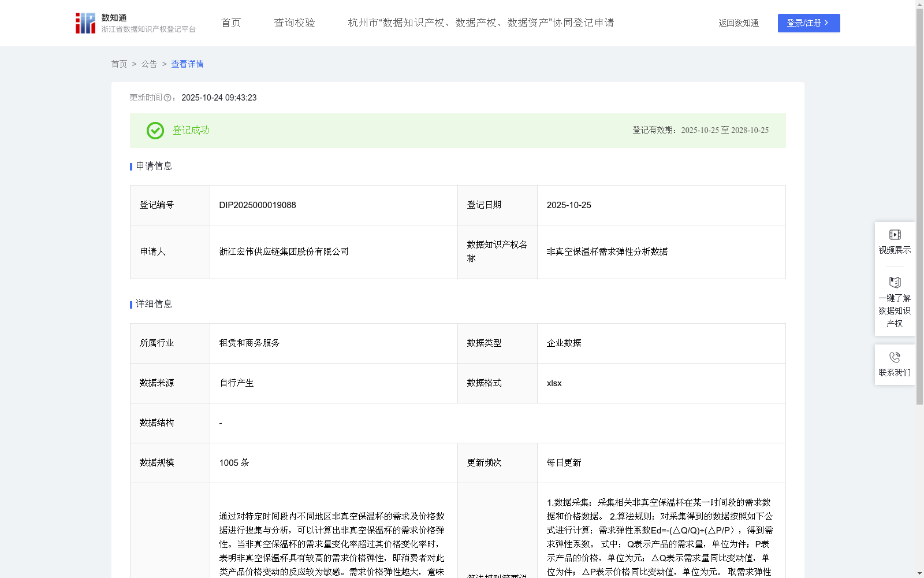
Task: Click the 登记日期 label cell
Action: click(x=497, y=205)
